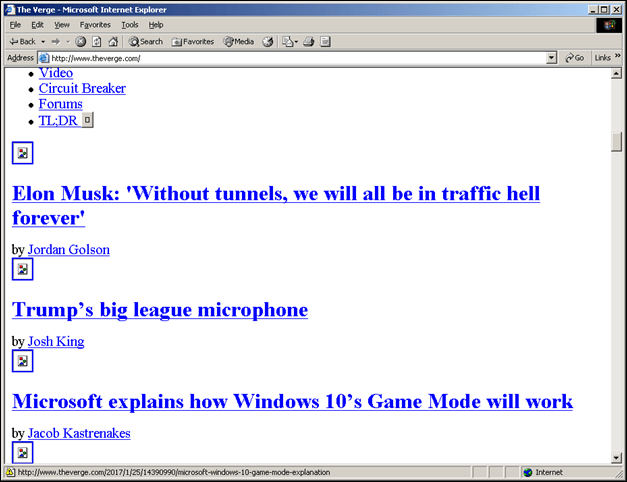This screenshot has width=627, height=482.
Task: Click the Edit page toolbar icon
Action: tap(325, 42)
